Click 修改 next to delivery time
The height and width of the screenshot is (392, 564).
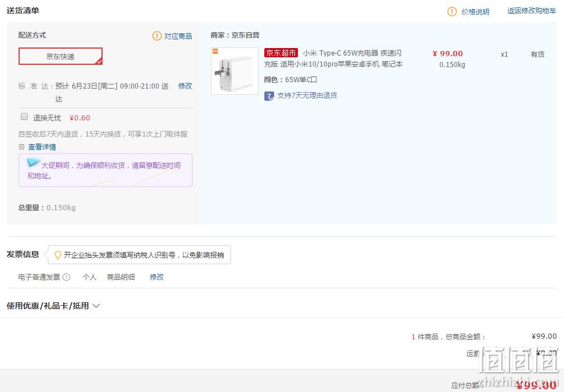coord(185,86)
